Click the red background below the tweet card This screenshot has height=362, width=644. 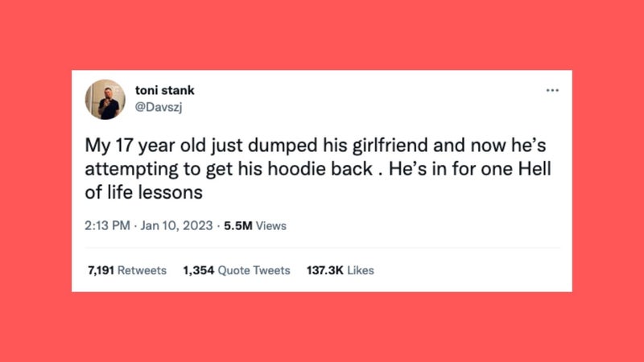[x=322, y=327]
